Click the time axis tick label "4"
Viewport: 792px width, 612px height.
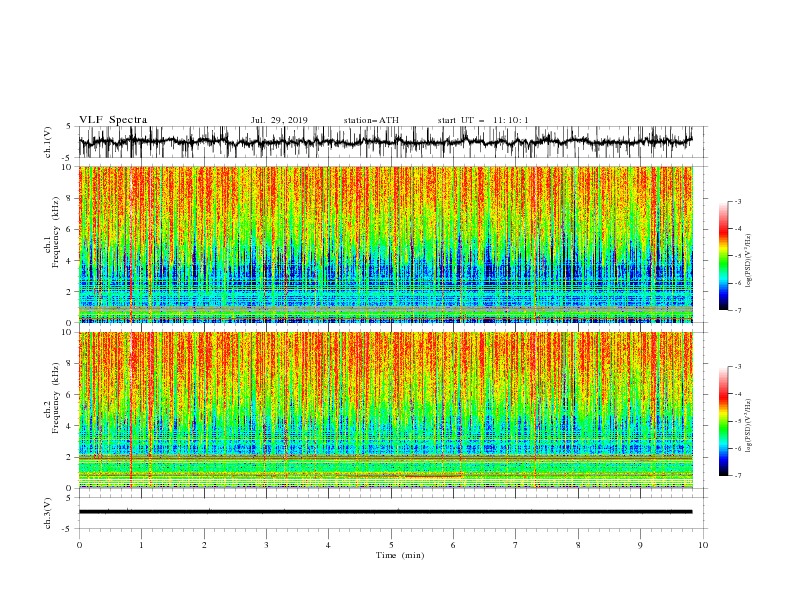coord(328,545)
